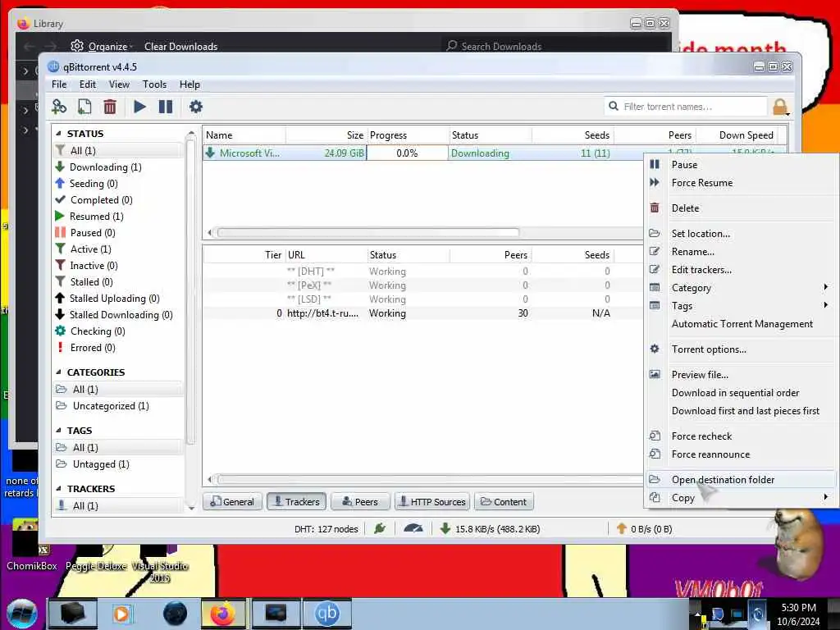Click the Add torrent link toolbar icon

59,107
